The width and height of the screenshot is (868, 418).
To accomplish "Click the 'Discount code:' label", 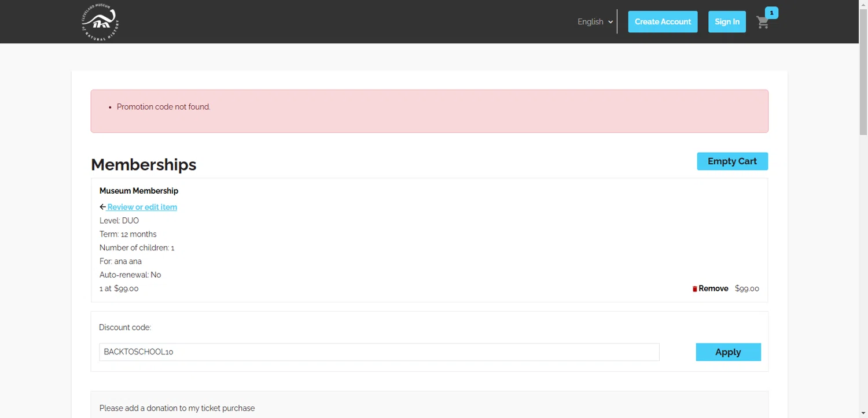I will point(125,327).
